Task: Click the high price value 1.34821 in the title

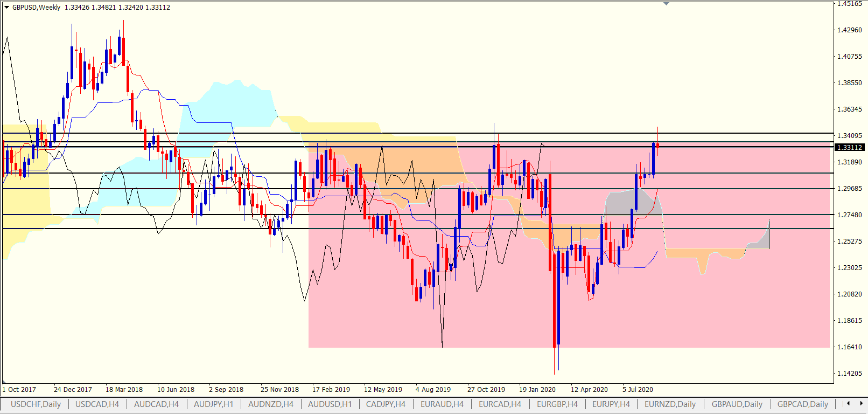Action: coord(104,8)
